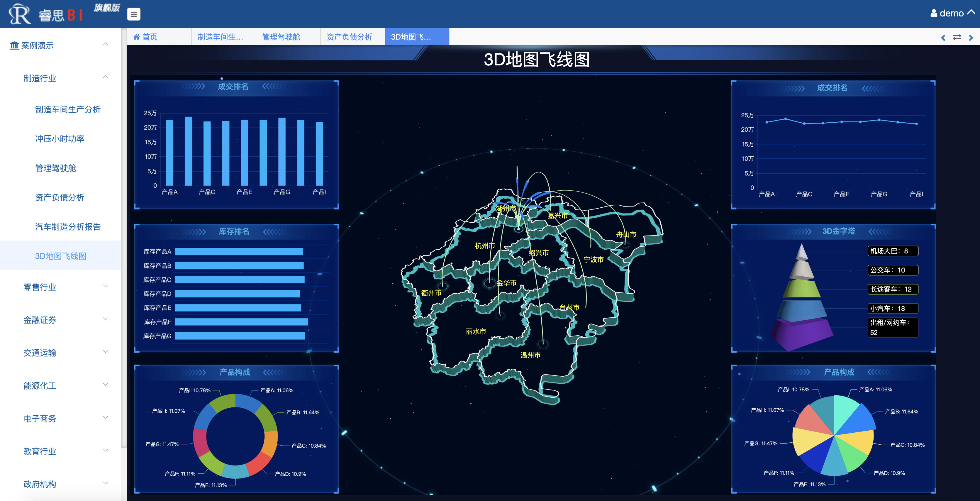Click the 舟山市 label on map
Image resolution: width=980 pixels, height=501 pixels.
tap(626, 235)
